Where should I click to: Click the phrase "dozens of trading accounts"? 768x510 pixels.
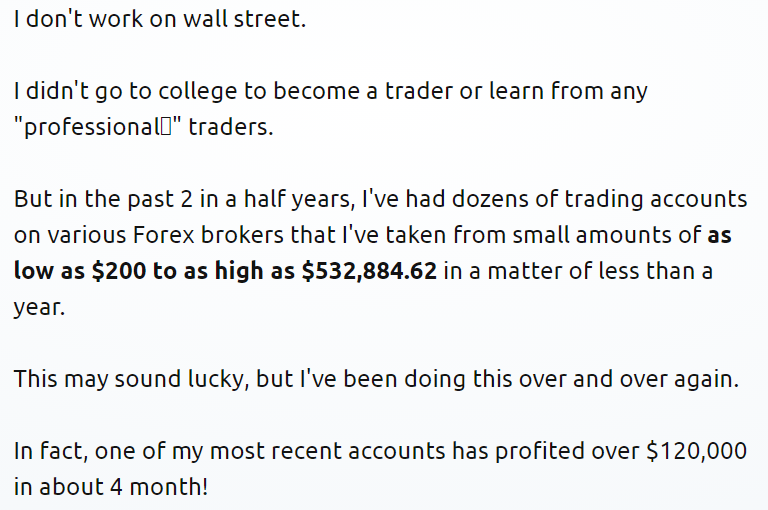pos(600,200)
